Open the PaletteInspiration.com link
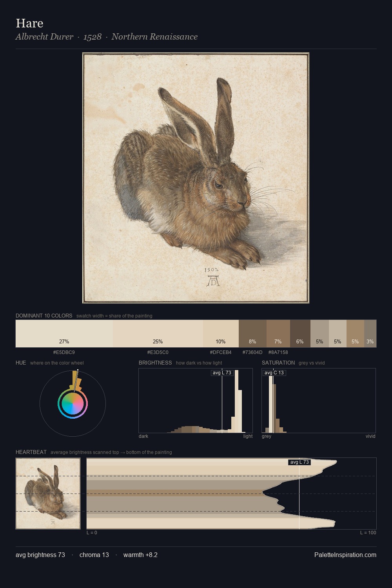Screen dimensions: 392x588 pos(345,555)
